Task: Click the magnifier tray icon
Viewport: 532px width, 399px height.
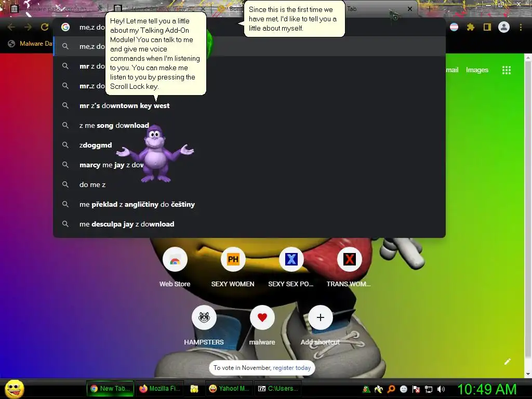Action: [391, 389]
